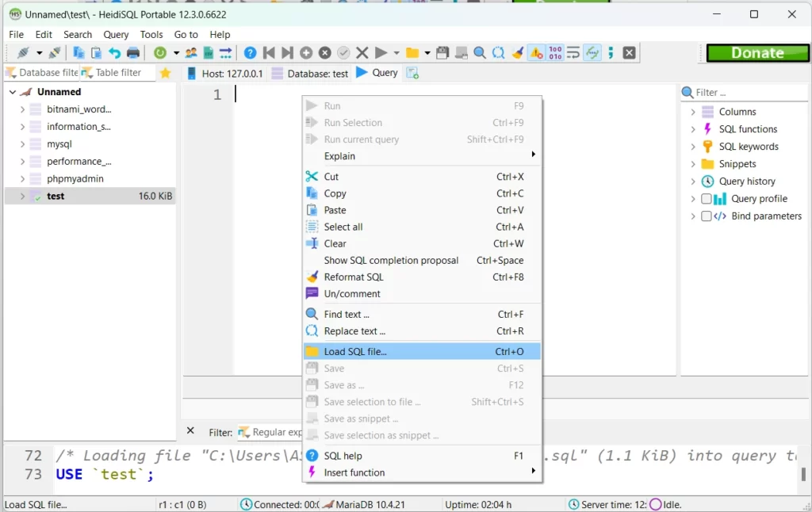Image resolution: width=812 pixels, height=512 pixels.
Task: Execute the query with the blue play icon
Action: pyautogui.click(x=381, y=52)
